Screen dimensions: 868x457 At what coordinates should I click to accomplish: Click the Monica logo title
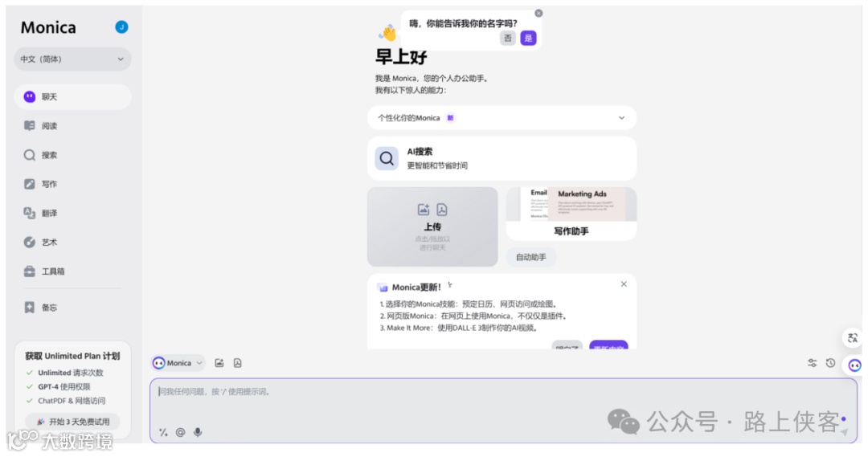click(48, 27)
